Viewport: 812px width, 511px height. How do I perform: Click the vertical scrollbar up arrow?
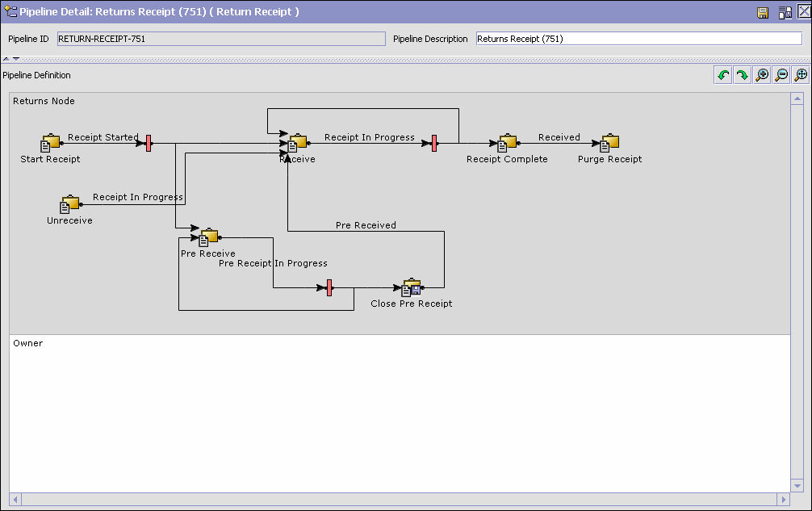click(797, 98)
